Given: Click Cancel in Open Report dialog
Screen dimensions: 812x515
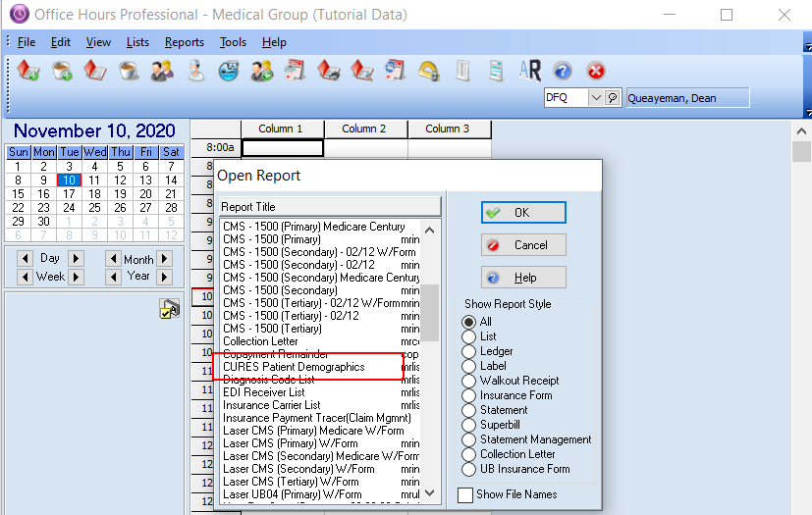Looking at the screenshot, I should click(523, 245).
